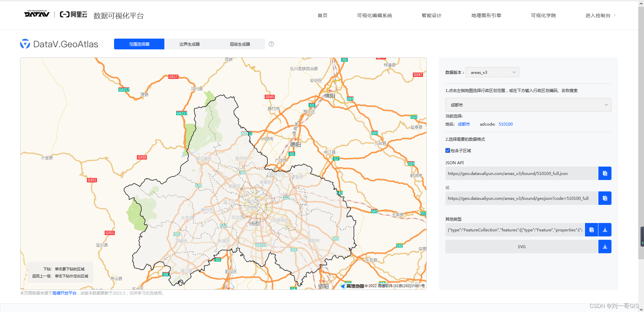Click the 德阳 city label on map
Screen dimensions: 644x312
click(x=296, y=145)
